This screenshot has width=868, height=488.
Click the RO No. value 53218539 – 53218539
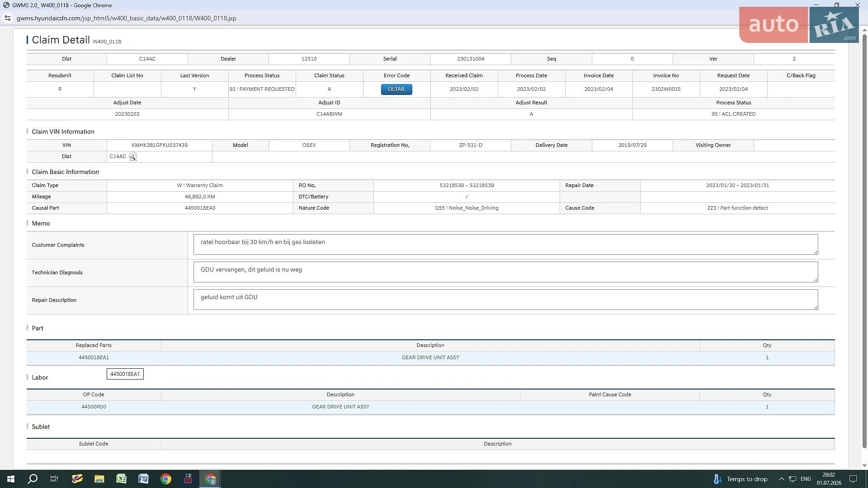pyautogui.click(x=467, y=186)
